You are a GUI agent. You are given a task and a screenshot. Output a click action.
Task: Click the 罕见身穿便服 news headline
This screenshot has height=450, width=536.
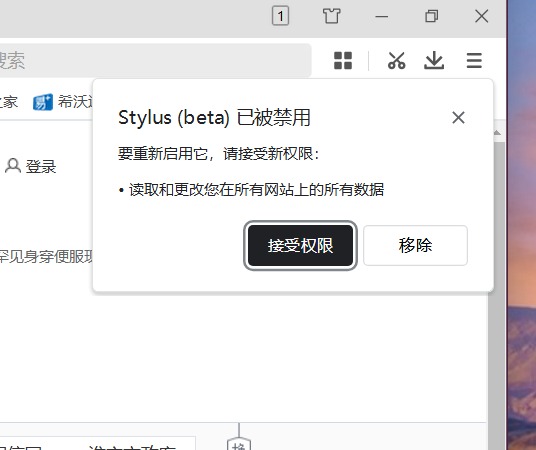click(x=46, y=256)
